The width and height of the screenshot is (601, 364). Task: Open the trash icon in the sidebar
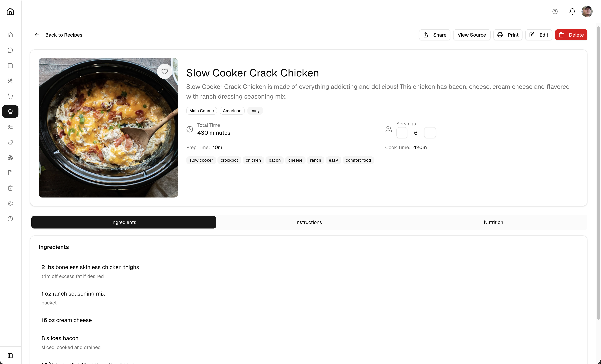pyautogui.click(x=10, y=188)
